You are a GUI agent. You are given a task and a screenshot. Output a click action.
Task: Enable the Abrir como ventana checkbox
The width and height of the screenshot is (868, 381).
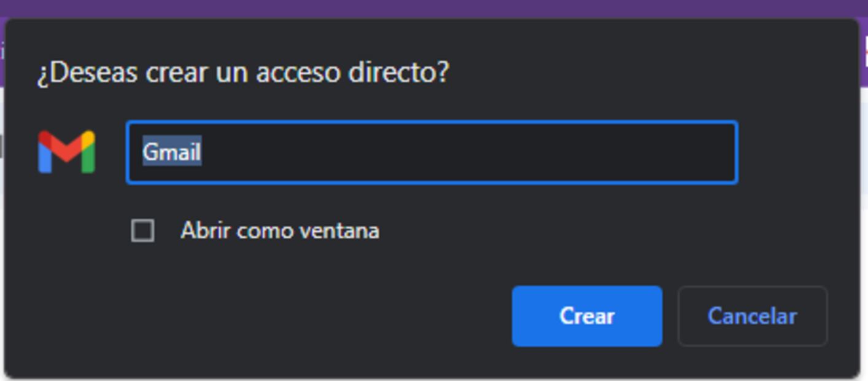143,231
